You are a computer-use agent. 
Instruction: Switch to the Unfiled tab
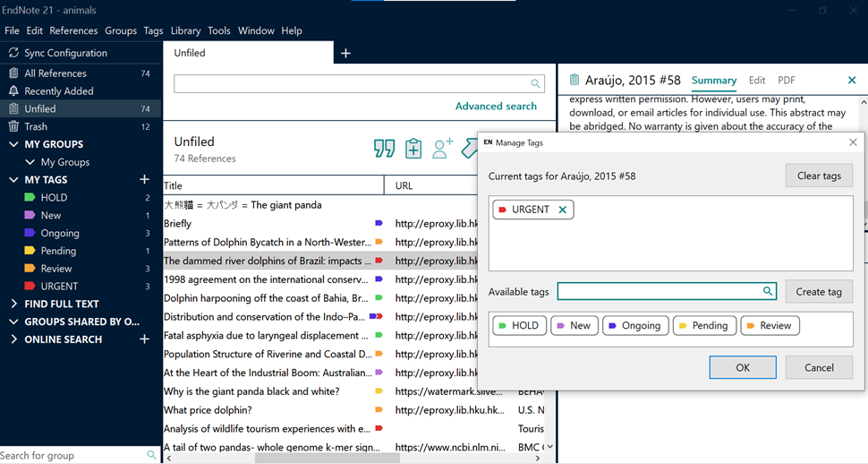[x=249, y=53]
